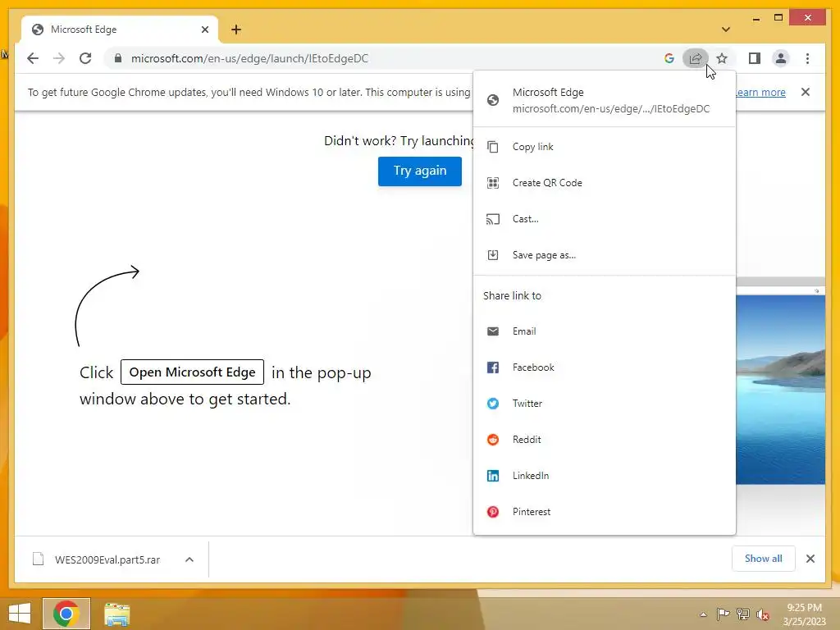Open a new tab with the plus button
The width and height of the screenshot is (840, 630).
[x=236, y=30]
